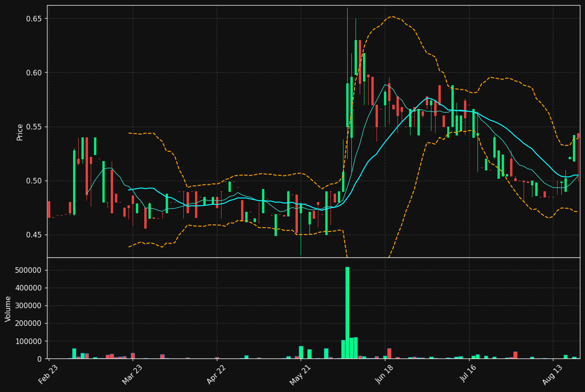Click the 0.65 price axis label
Image resolution: width=585 pixels, height=392 pixels.
tap(34, 19)
